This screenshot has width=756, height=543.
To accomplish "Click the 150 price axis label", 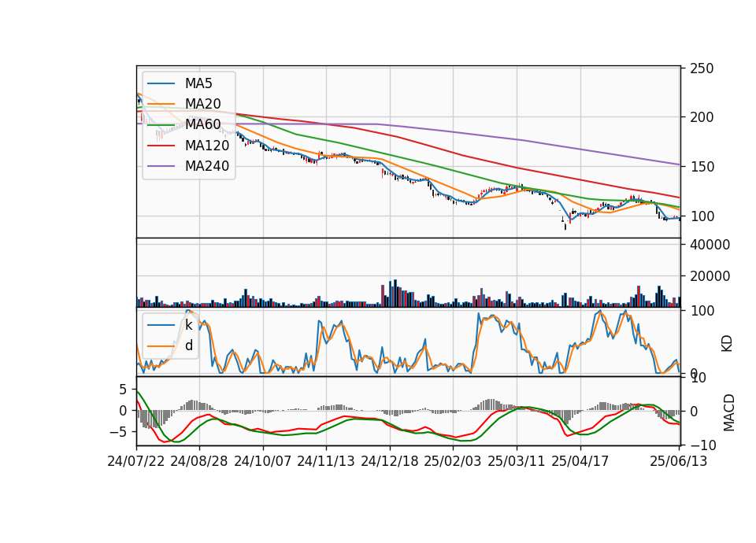I will [702, 167].
